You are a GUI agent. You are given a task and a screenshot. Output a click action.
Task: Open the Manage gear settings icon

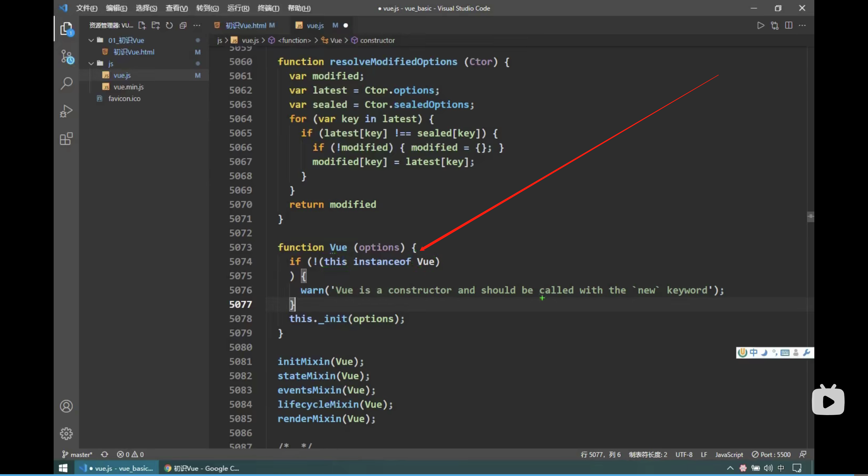(x=66, y=433)
